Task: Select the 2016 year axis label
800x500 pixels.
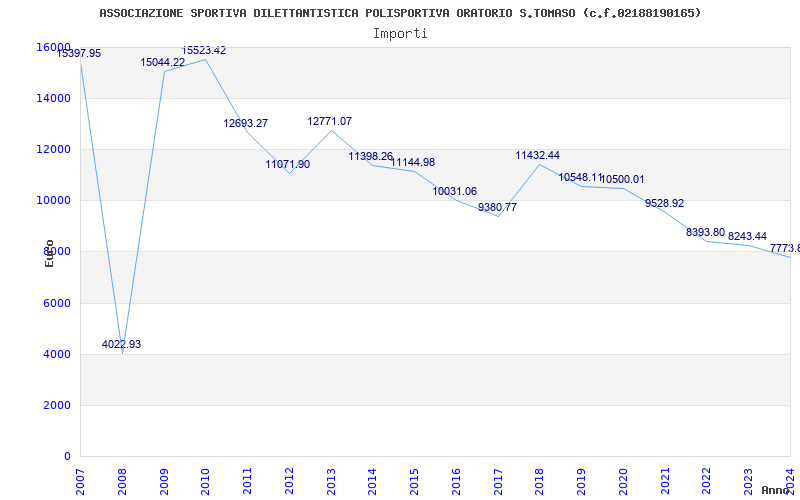Action: click(456, 481)
